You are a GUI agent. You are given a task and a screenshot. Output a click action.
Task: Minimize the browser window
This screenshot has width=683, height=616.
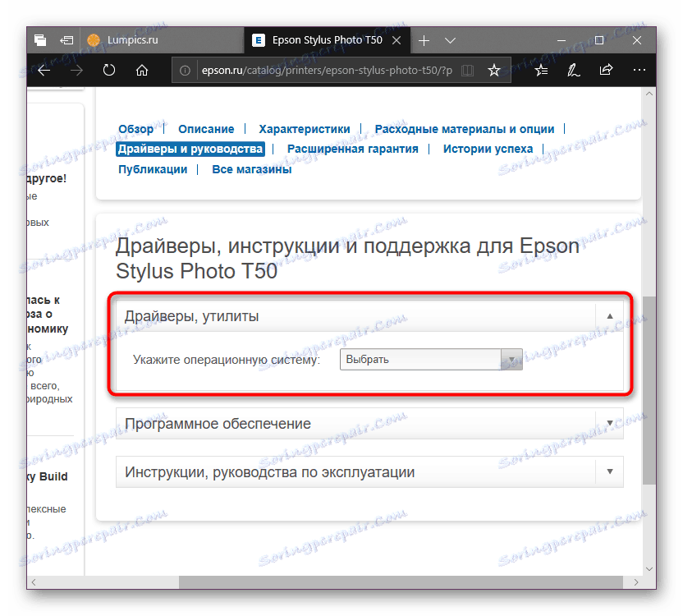tap(562, 40)
